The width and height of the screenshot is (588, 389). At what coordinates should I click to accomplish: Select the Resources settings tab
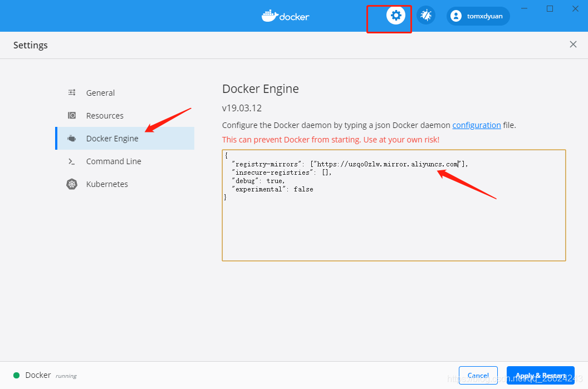point(125,115)
